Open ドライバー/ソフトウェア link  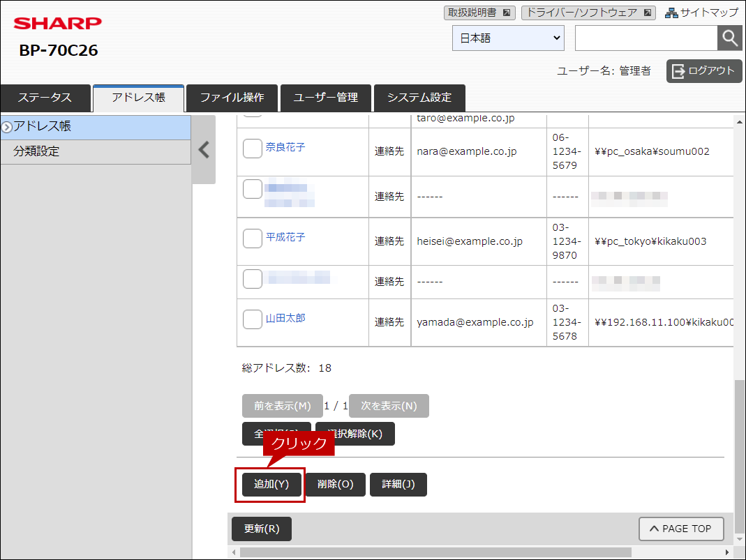point(588,13)
